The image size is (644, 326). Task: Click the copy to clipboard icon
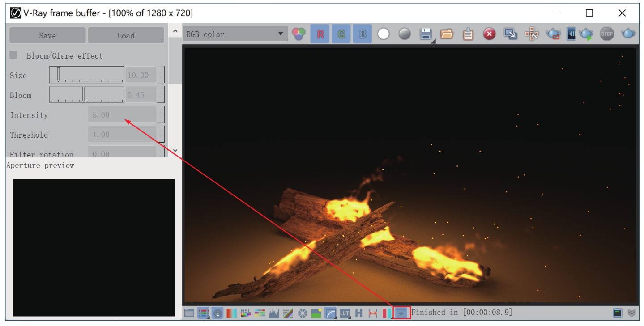click(x=468, y=34)
